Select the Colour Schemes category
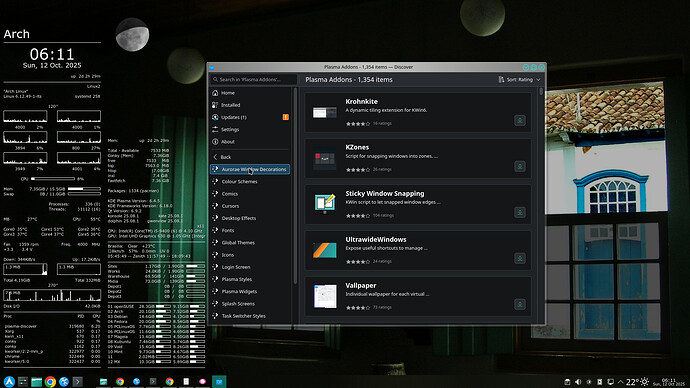 tap(250, 182)
